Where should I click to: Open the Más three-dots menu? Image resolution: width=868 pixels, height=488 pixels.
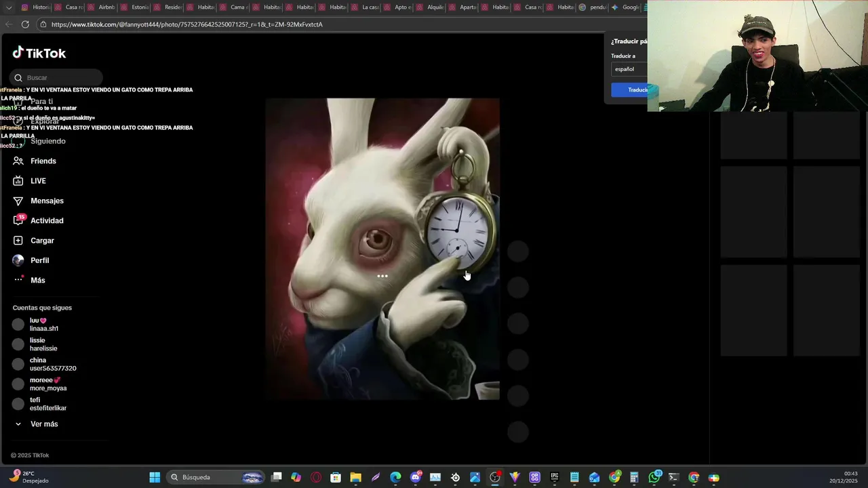(18, 279)
